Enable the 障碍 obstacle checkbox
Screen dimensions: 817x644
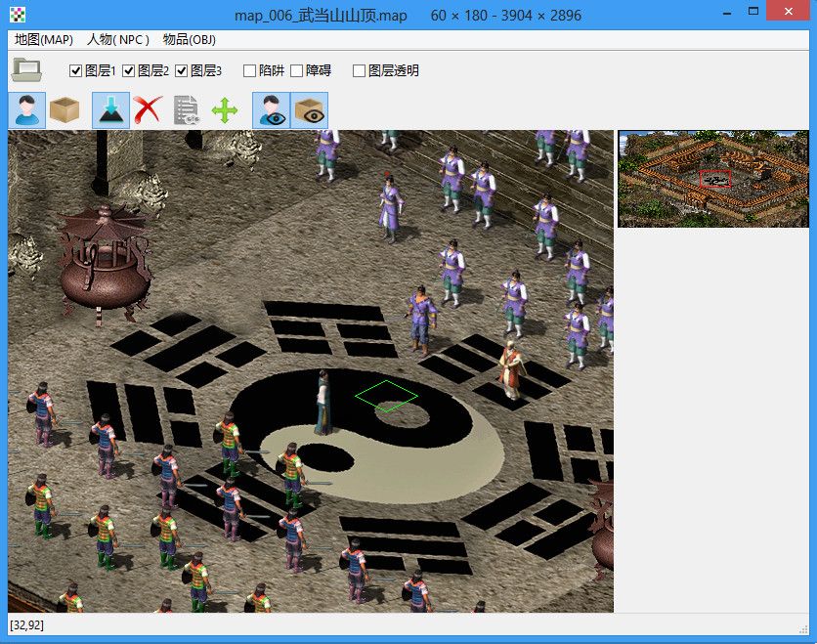[296, 71]
